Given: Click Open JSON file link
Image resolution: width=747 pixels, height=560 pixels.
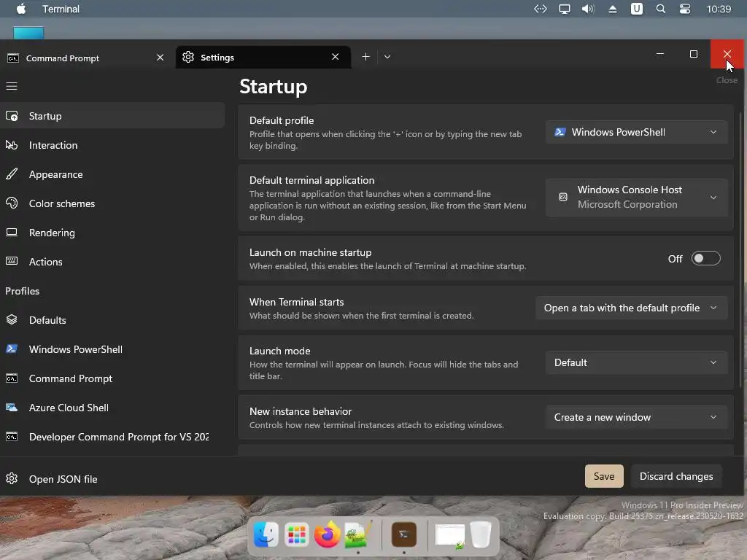Looking at the screenshot, I should pyautogui.click(x=63, y=479).
